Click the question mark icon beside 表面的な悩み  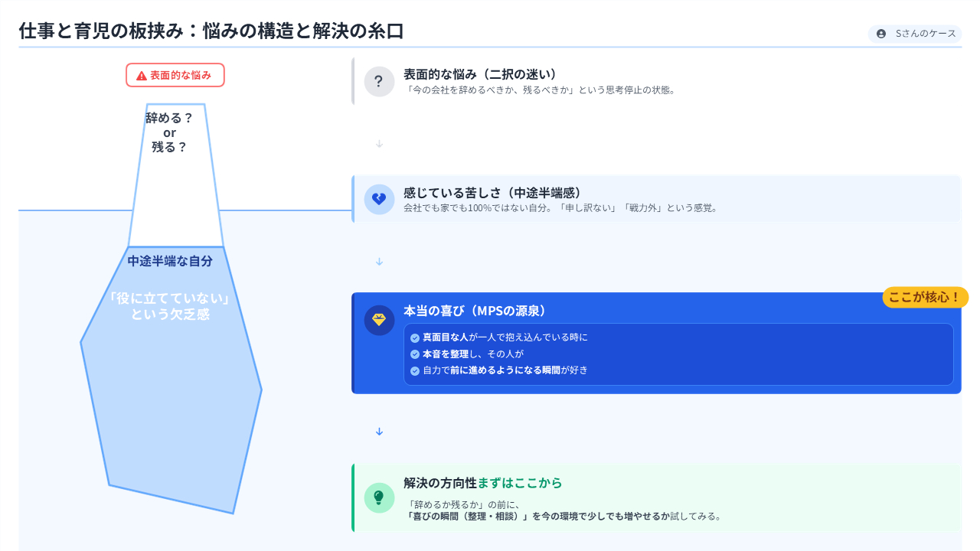click(x=379, y=81)
